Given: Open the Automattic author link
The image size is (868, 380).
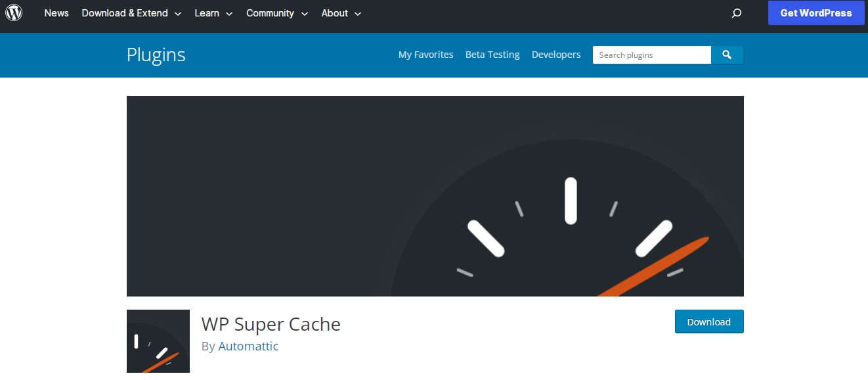Looking at the screenshot, I should coord(248,346).
